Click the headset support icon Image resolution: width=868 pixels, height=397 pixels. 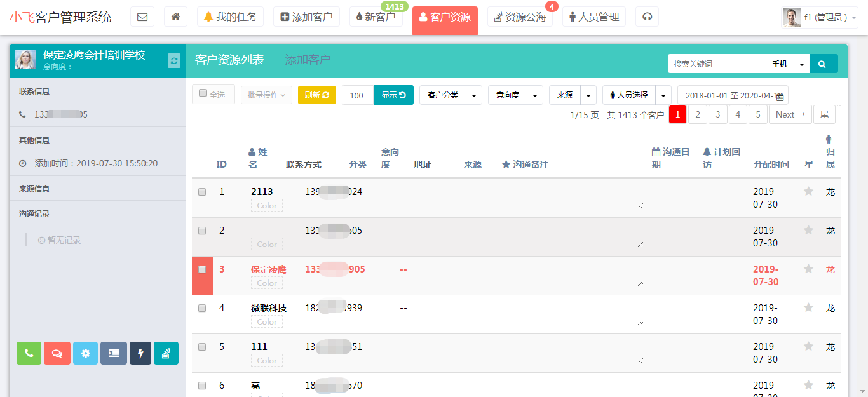pos(647,17)
